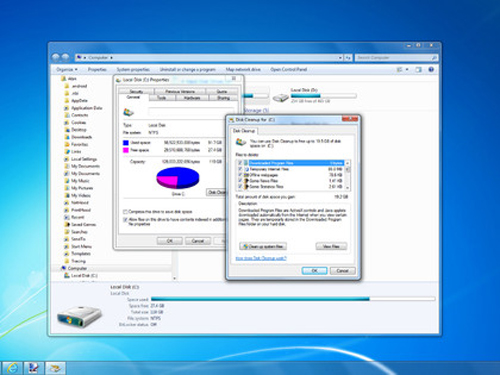
Task: Click scroll-up arrow in Files to delete list
Action: tap(347, 163)
